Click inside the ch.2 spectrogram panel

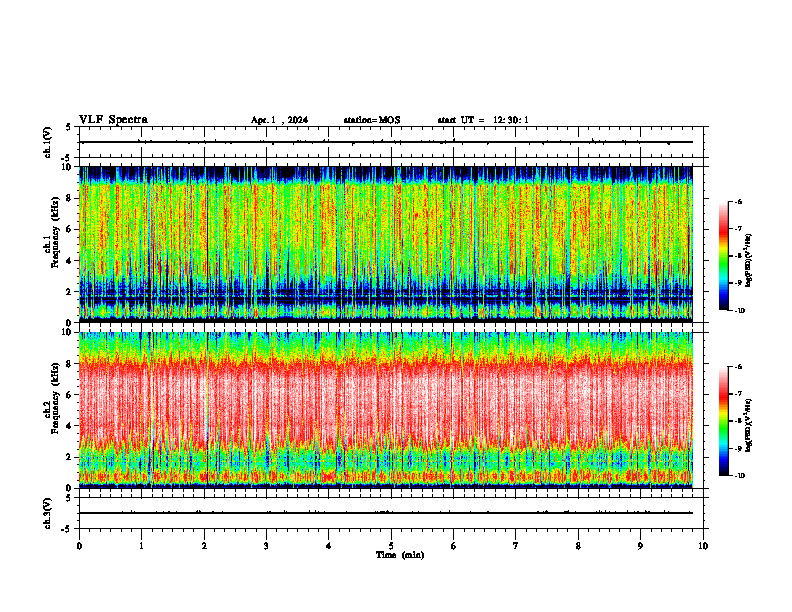pos(386,410)
